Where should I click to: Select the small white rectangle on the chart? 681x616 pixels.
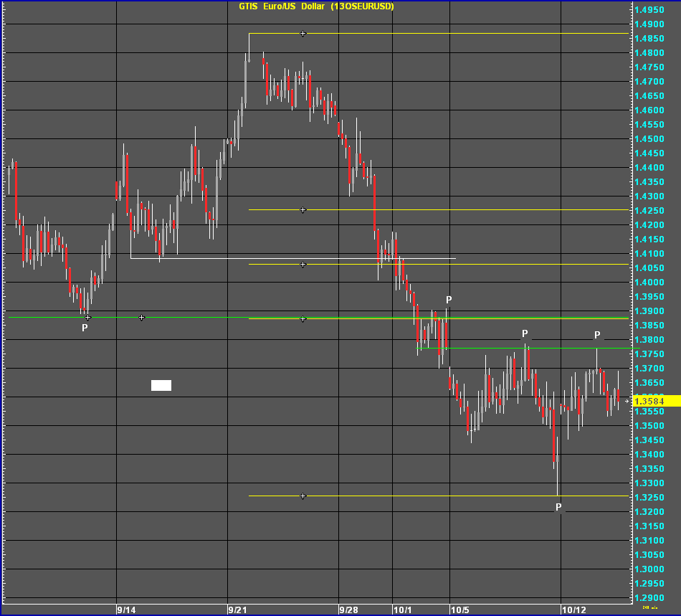coord(161,385)
